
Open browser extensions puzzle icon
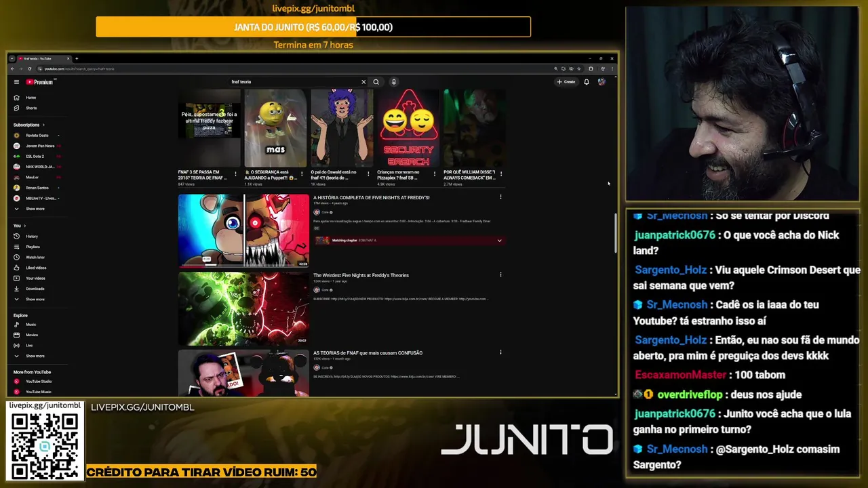591,69
